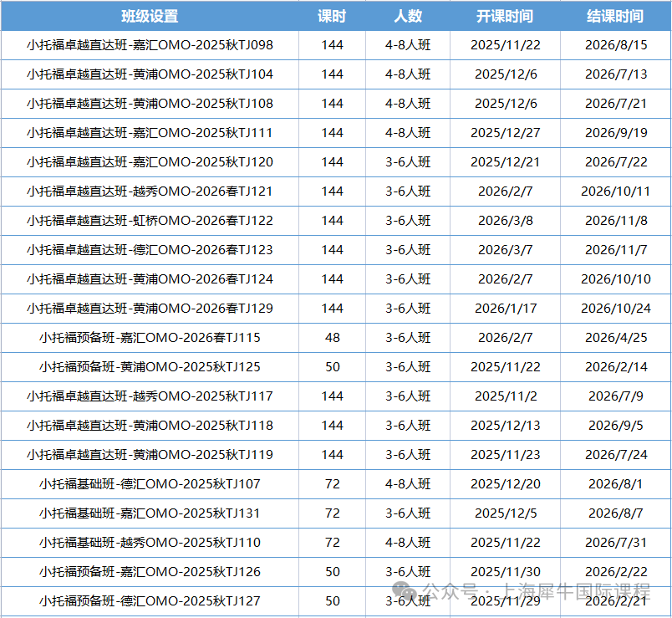Click 小托福预备班-黄浦OMO-2025秋TJ125 cell
This screenshot has width=672, height=618.
pyautogui.click(x=150, y=367)
